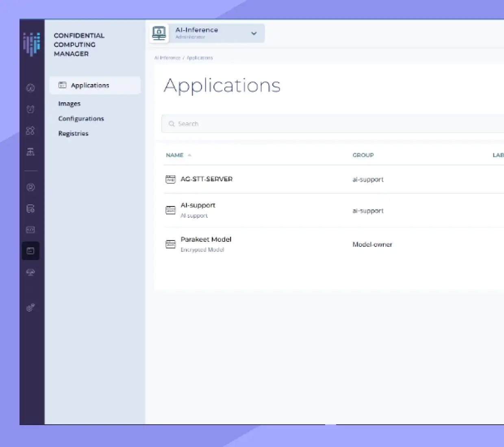Click the settings plug icon at sidebar bottom
The height and width of the screenshot is (447, 504).
coord(31,308)
